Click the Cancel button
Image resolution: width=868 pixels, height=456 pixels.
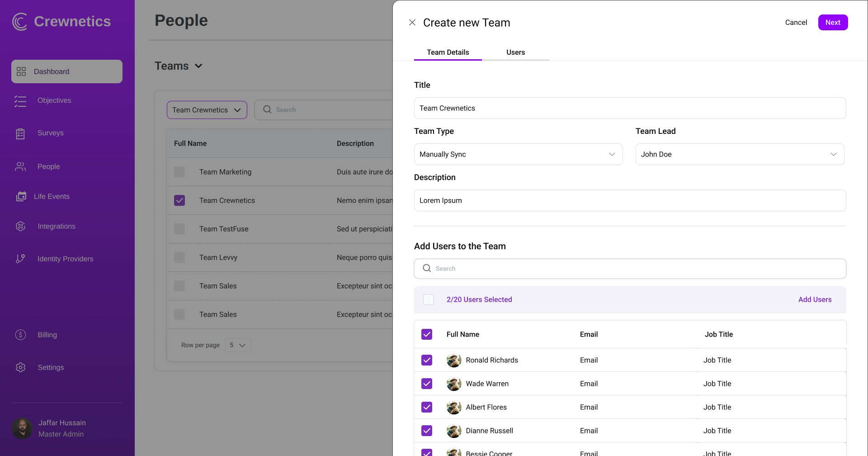tap(796, 23)
